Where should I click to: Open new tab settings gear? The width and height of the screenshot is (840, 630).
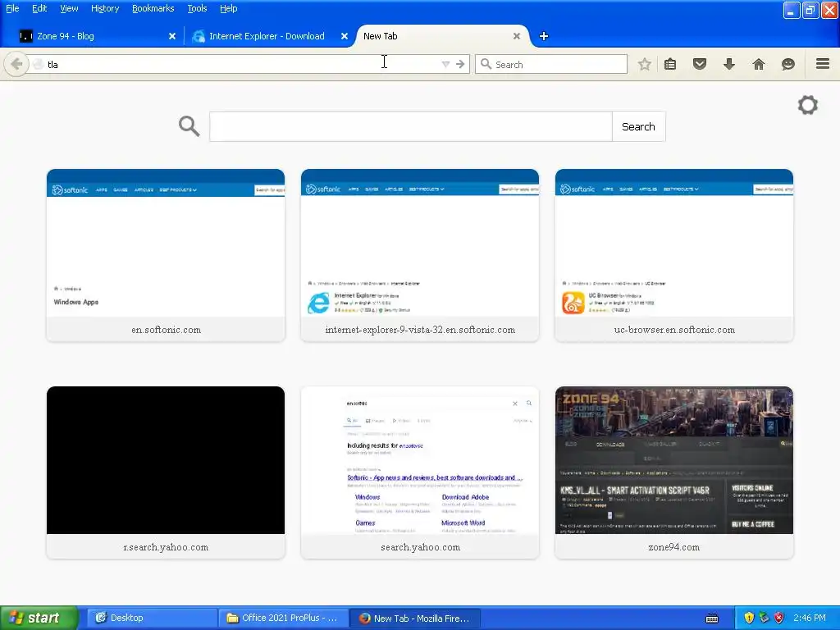tap(808, 105)
